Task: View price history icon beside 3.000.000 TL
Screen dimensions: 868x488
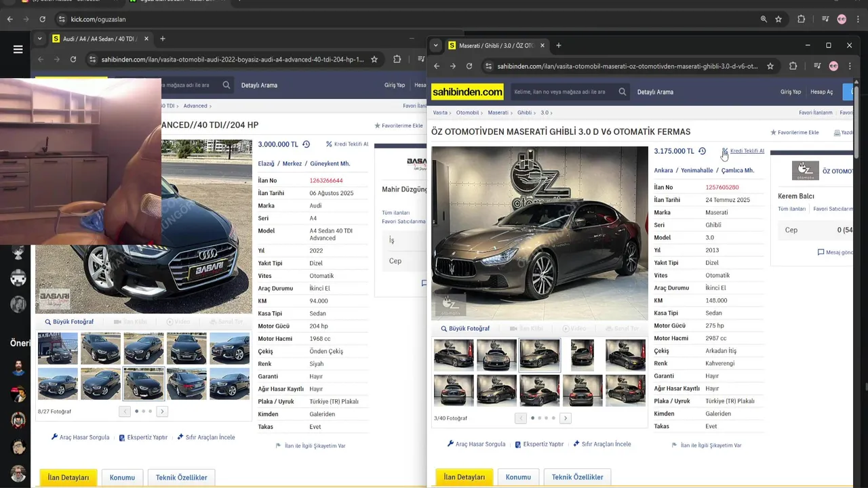Action: click(x=306, y=144)
